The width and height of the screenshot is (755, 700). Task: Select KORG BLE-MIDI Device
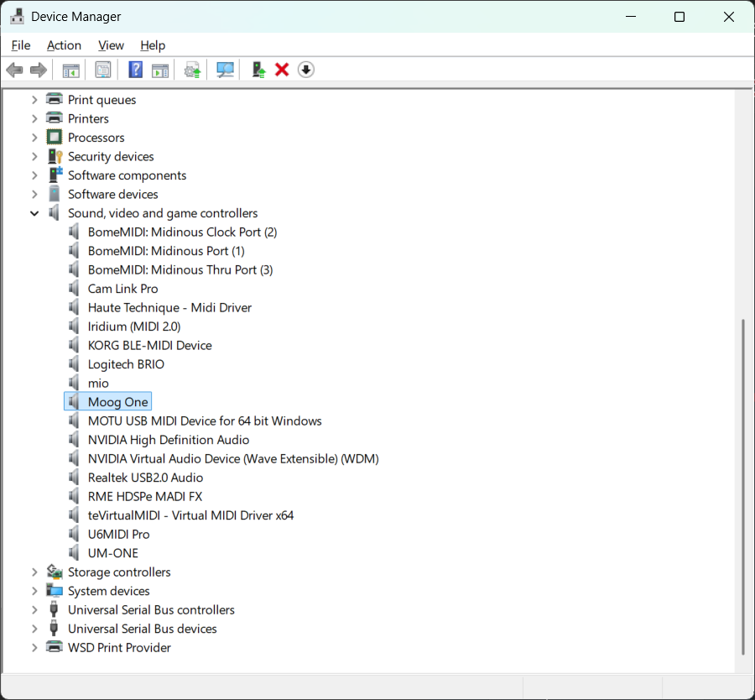click(150, 345)
